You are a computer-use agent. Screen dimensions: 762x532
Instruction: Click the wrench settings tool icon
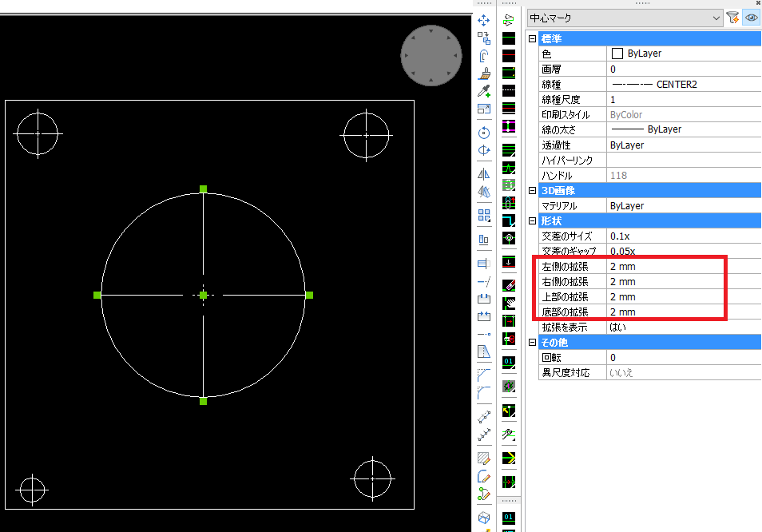[509, 435]
